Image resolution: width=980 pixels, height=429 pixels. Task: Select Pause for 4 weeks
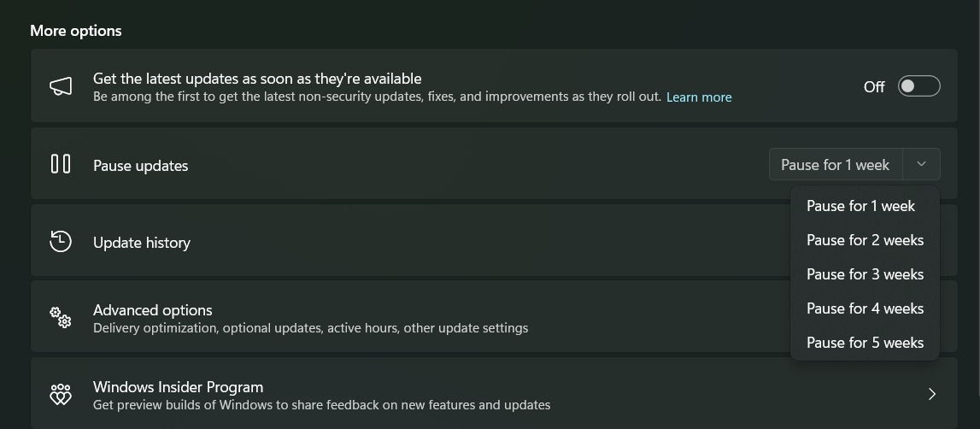865,309
